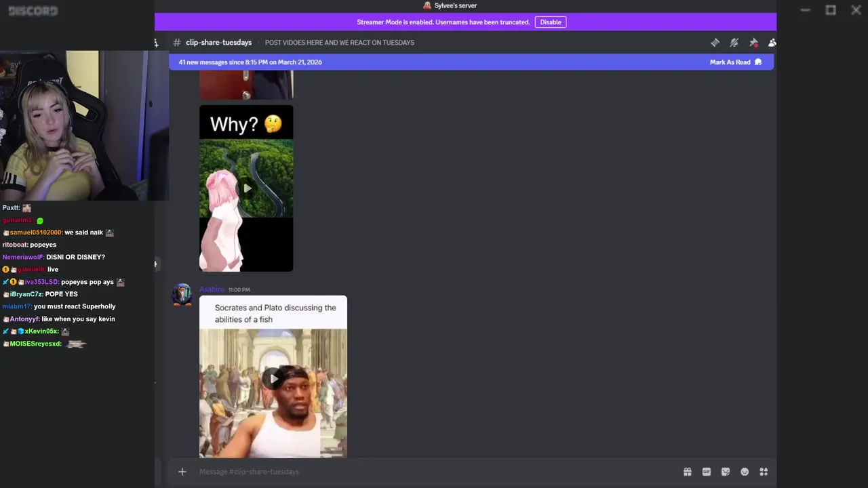Play the Socrates and Plato video
This screenshot has height=488, width=868.
pyautogui.click(x=273, y=378)
